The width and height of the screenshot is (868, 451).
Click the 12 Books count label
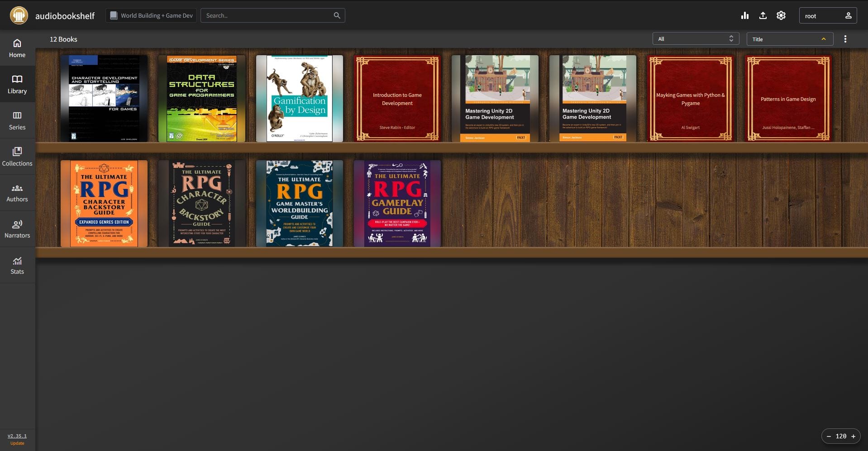point(63,39)
